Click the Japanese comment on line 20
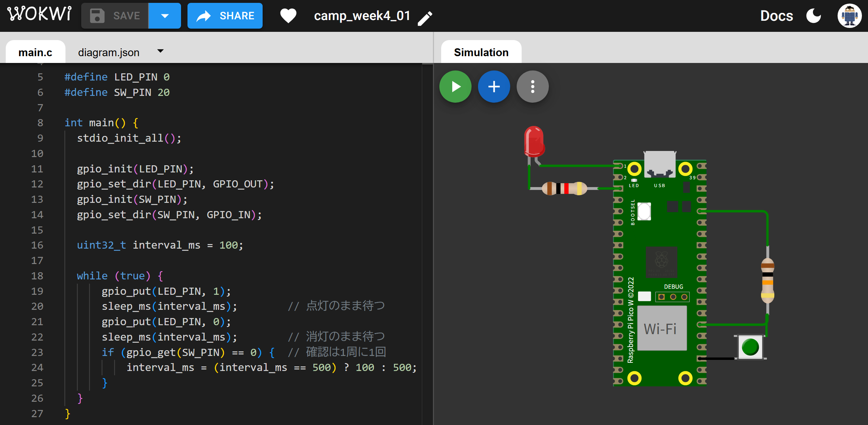Viewport: 868px width, 425px height. tap(337, 306)
